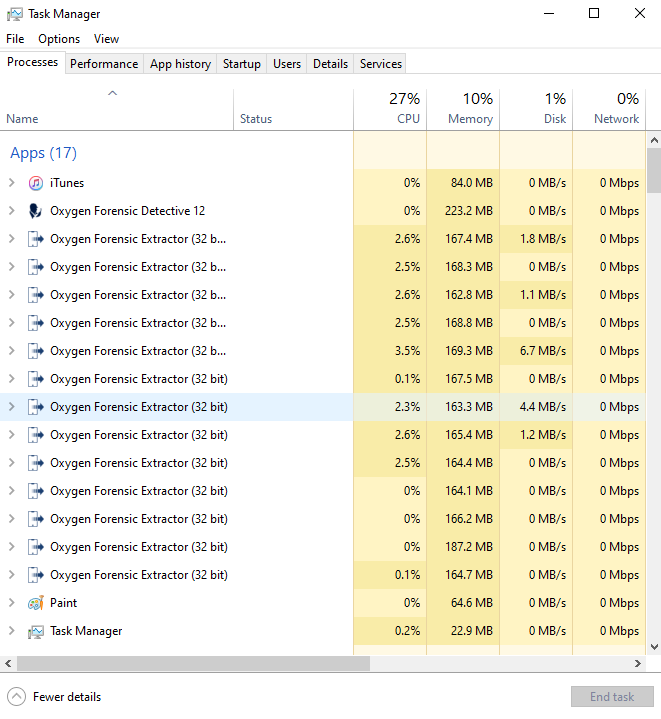Click Task Manager title bar icon
661x719 pixels.
click(14, 14)
